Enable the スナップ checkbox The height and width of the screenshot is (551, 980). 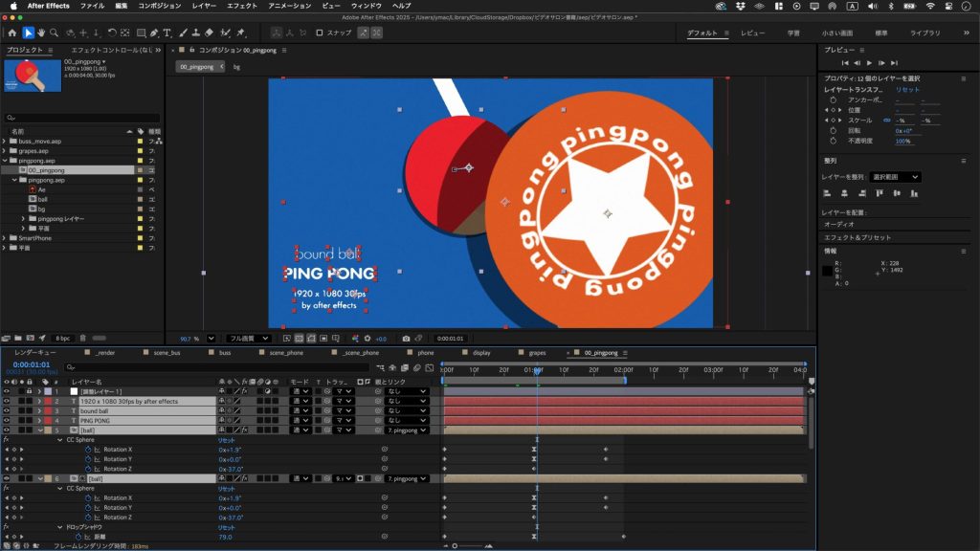pyautogui.click(x=320, y=33)
